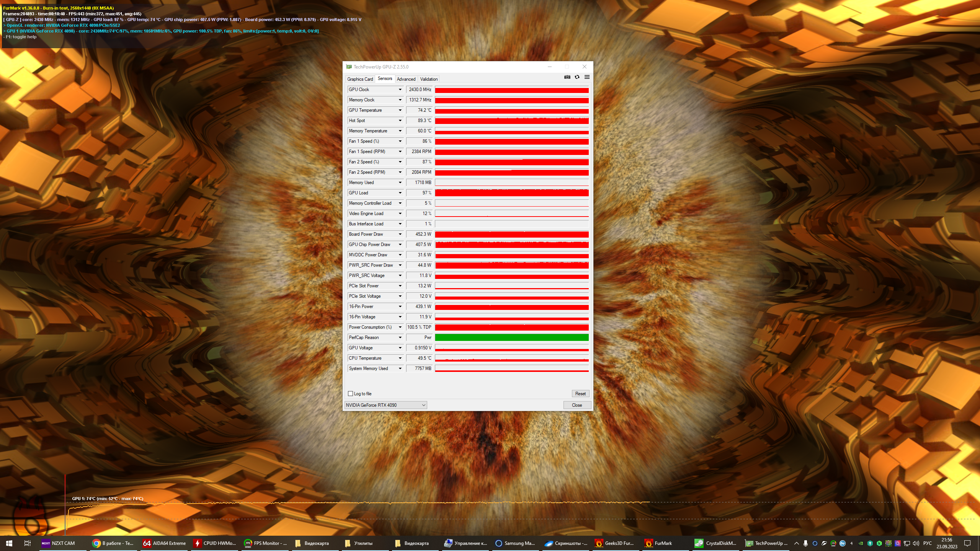This screenshot has width=980, height=551.
Task: Open AIDA64 Extreme from taskbar
Action: pos(164,543)
